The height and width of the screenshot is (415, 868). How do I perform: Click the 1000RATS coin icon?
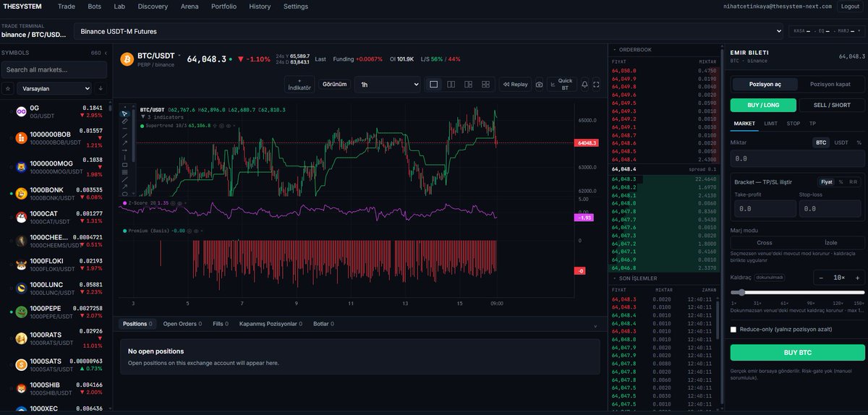pyautogui.click(x=22, y=338)
